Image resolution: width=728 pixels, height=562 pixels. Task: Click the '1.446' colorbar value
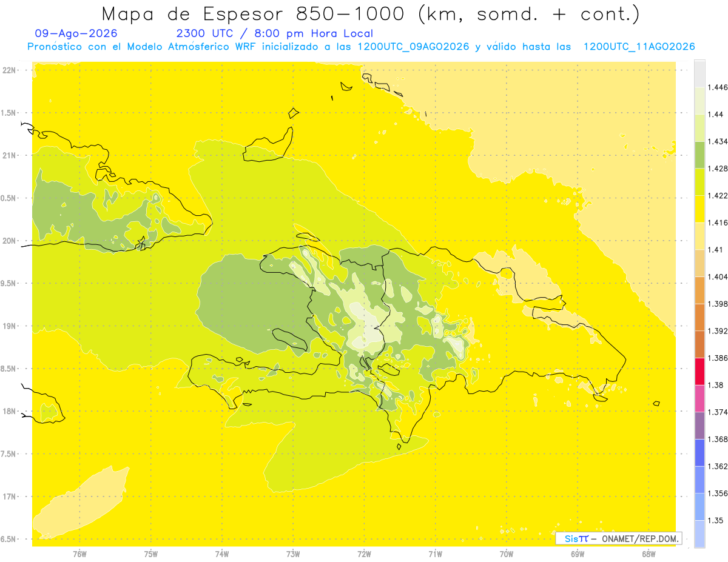tap(717, 87)
